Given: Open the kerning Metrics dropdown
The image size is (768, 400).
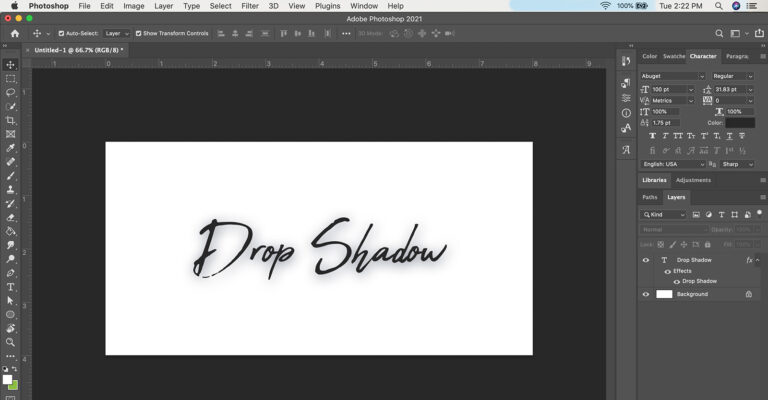Looking at the screenshot, I should [672, 101].
